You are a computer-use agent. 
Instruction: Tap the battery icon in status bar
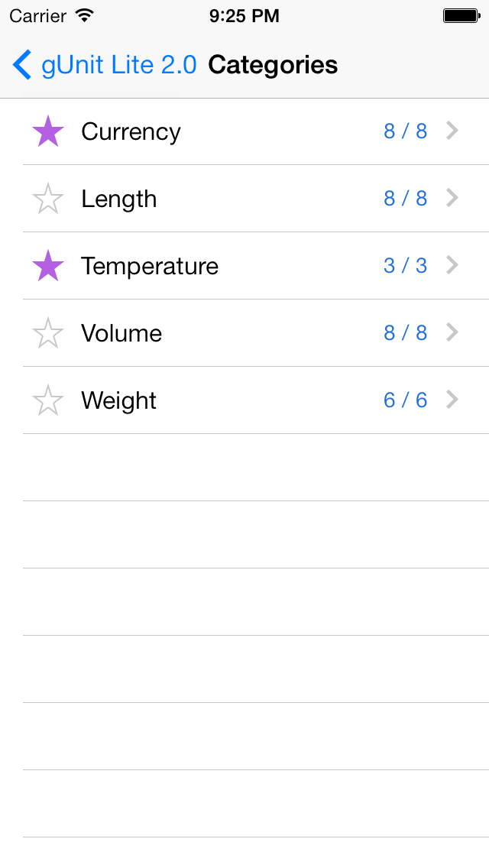pyautogui.click(x=461, y=16)
